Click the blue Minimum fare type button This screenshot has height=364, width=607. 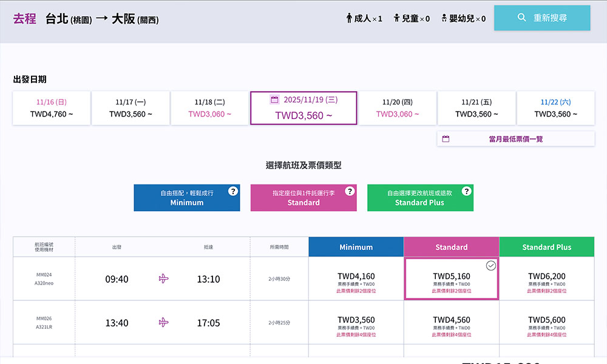coord(186,198)
